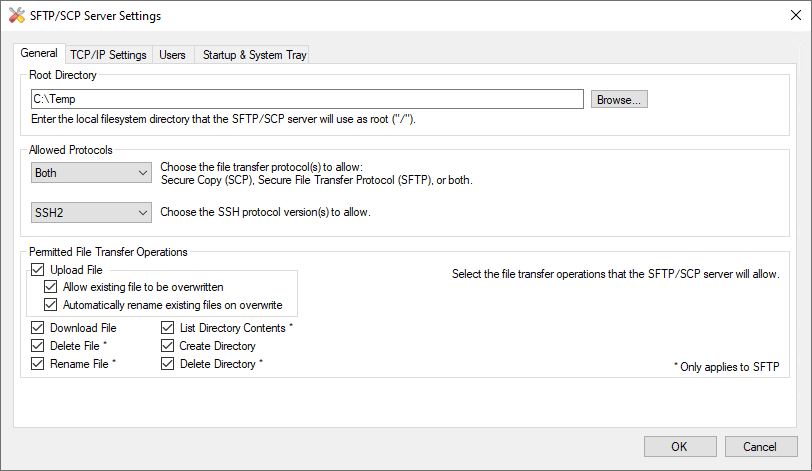Image resolution: width=812 pixels, height=471 pixels.
Task: Toggle the Download File checkbox
Action: [x=38, y=328]
